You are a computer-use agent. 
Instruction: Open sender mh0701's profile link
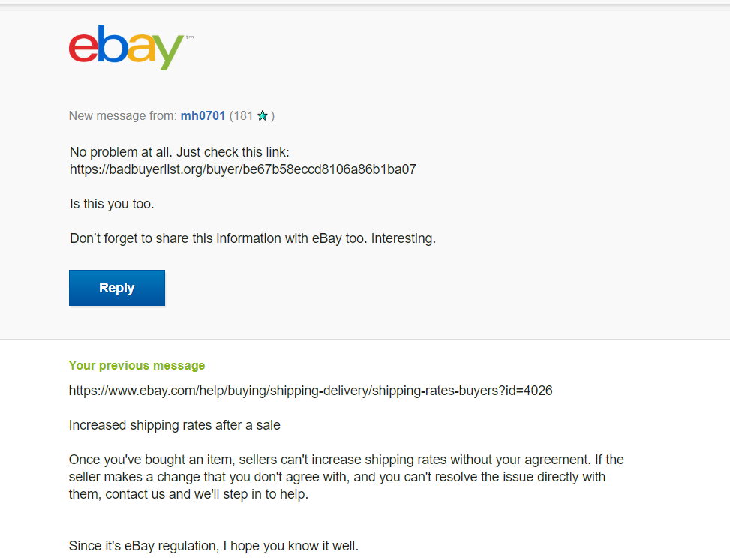point(203,116)
